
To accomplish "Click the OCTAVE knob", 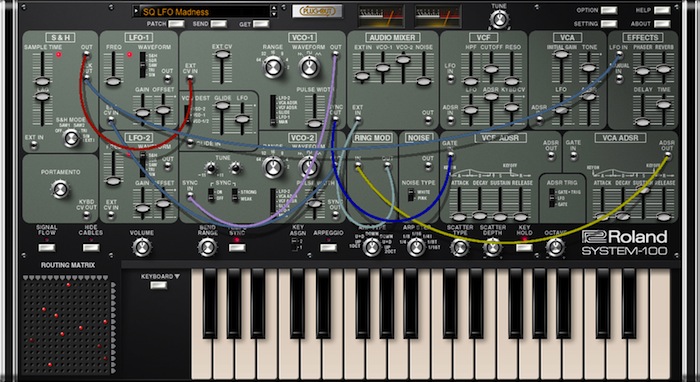I will pyautogui.click(x=555, y=247).
